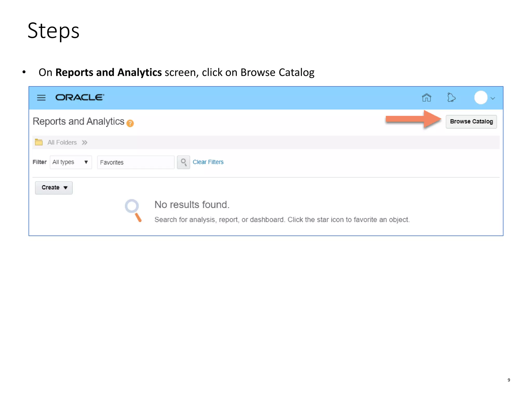Image resolution: width=532 pixels, height=399 pixels.
Task: Click the Clear Filters link
Action: [208, 162]
